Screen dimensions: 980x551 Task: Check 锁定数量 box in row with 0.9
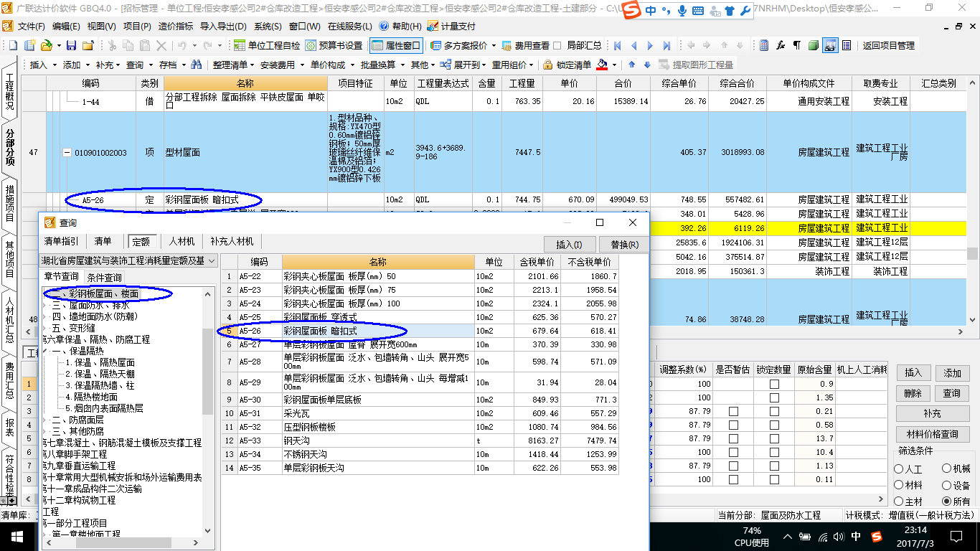pyautogui.click(x=774, y=384)
